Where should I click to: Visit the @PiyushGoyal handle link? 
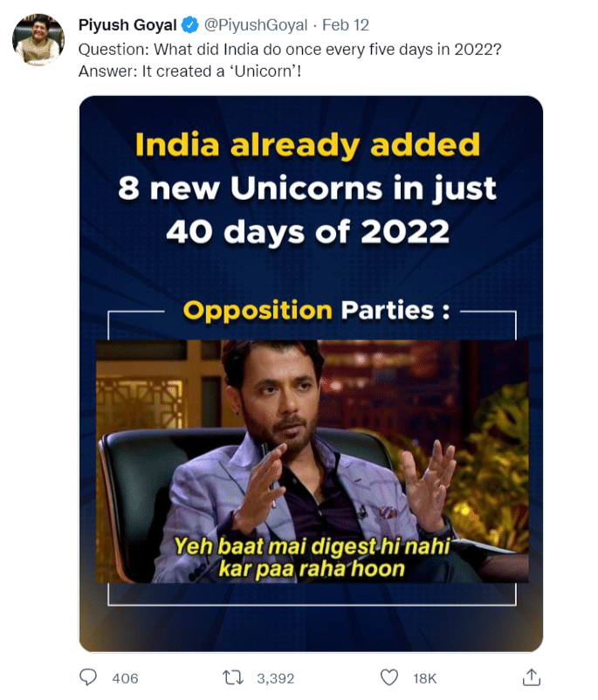256,25
